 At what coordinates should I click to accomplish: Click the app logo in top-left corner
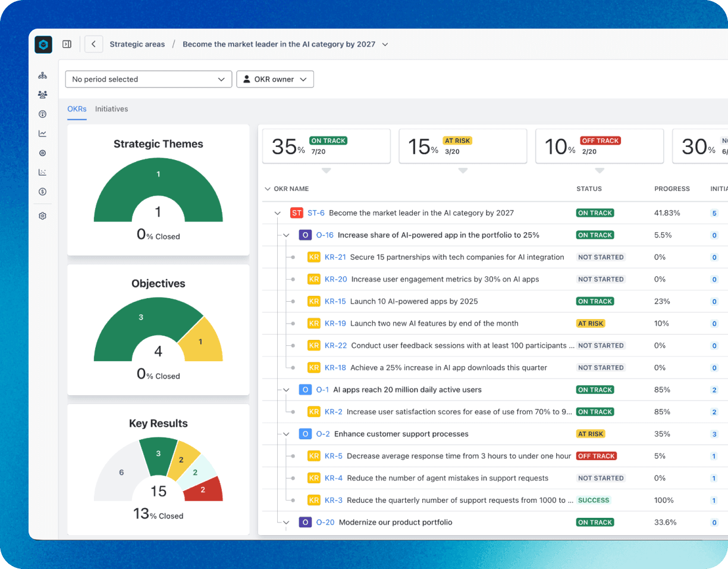(x=43, y=45)
